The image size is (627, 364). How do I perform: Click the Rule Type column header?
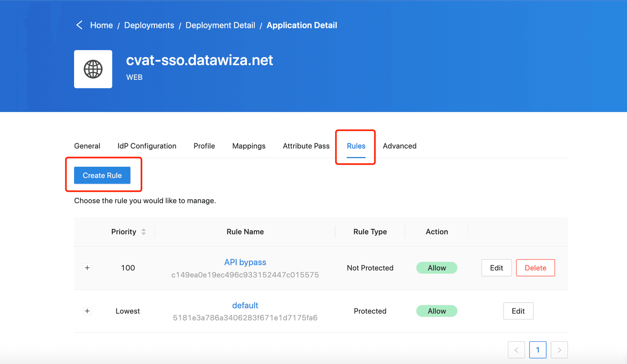pyautogui.click(x=370, y=232)
